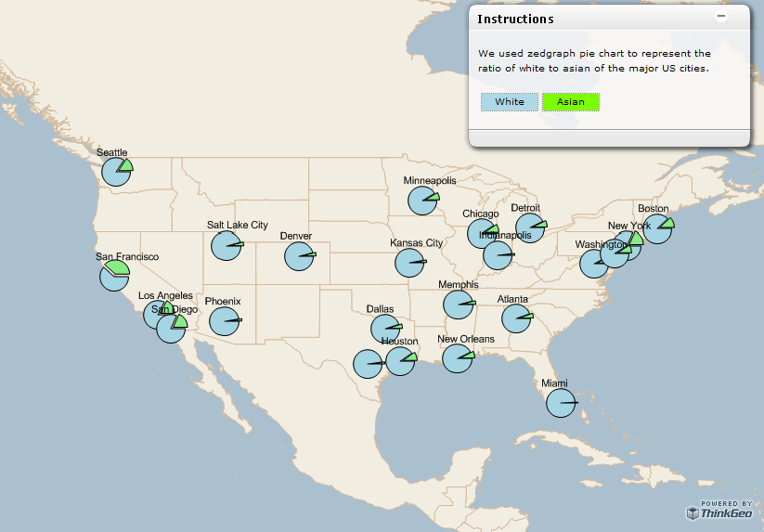This screenshot has width=764, height=532.
Task: Click the Detroit city label
Action: coord(525,208)
